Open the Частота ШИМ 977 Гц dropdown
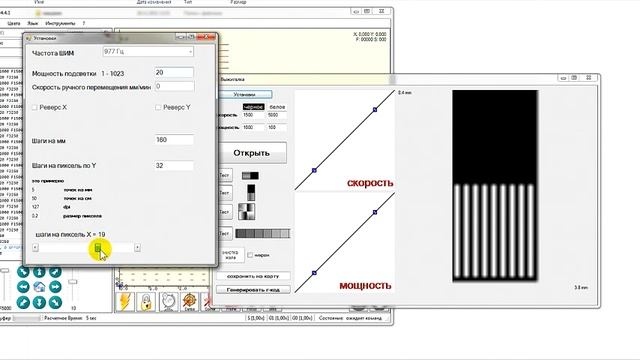The image size is (640, 360). point(148,51)
